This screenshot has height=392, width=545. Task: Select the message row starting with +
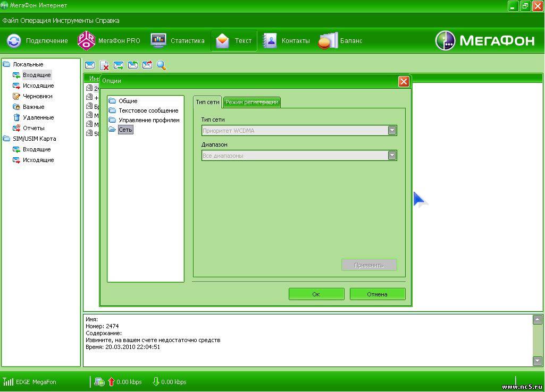(x=93, y=97)
